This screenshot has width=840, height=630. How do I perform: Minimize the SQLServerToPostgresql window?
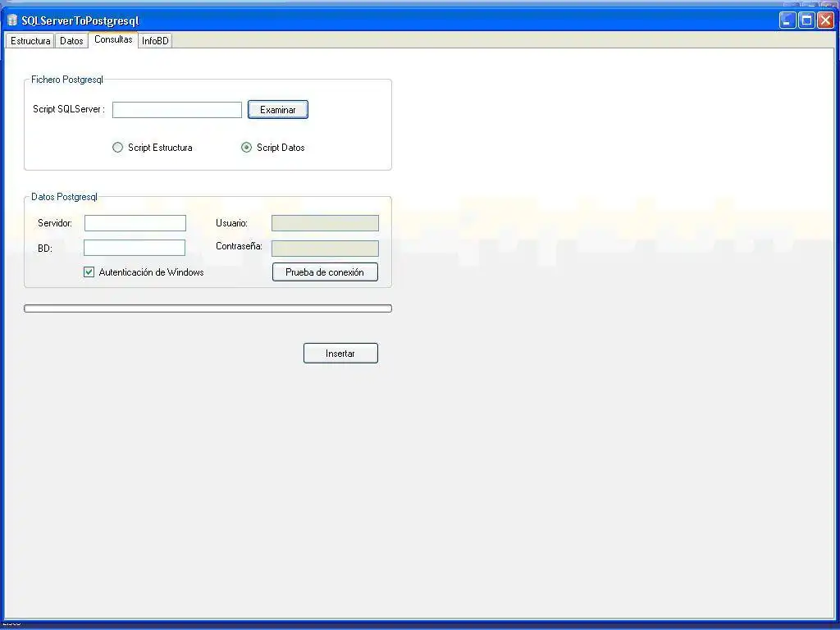(x=787, y=21)
